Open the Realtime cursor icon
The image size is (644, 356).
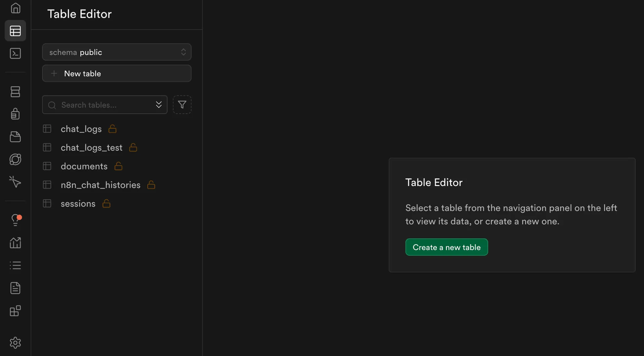[15, 182]
